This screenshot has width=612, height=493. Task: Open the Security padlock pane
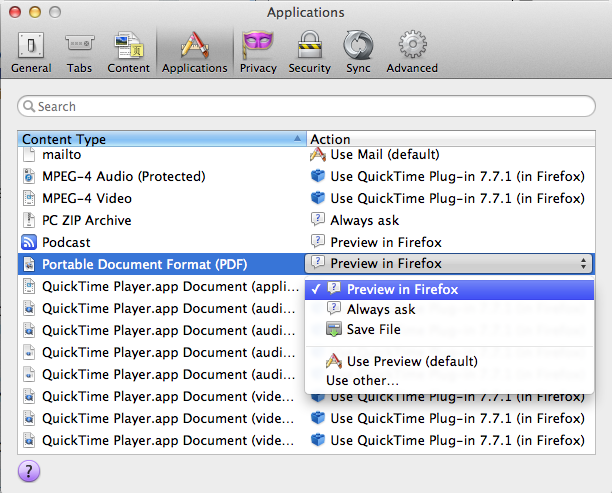tap(310, 52)
